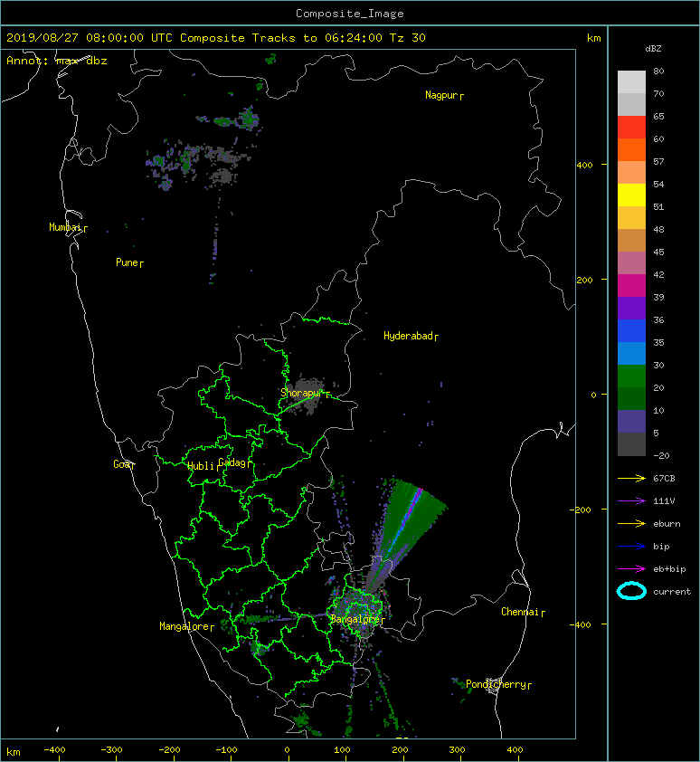Click the gray echo cluster around Shorapur

click(x=307, y=396)
